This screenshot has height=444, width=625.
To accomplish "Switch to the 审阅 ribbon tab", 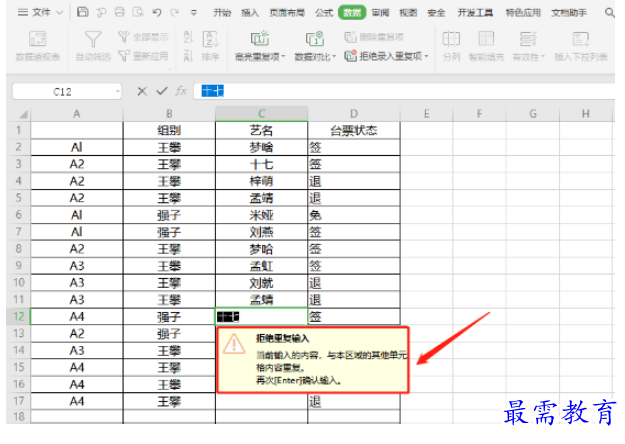I will [380, 13].
